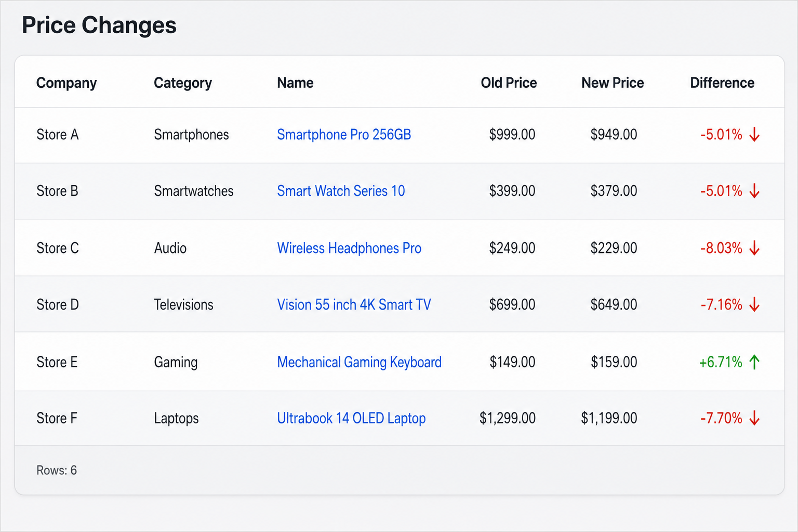Select the $159.00 new price value
This screenshot has height=532, width=798.
tap(614, 362)
